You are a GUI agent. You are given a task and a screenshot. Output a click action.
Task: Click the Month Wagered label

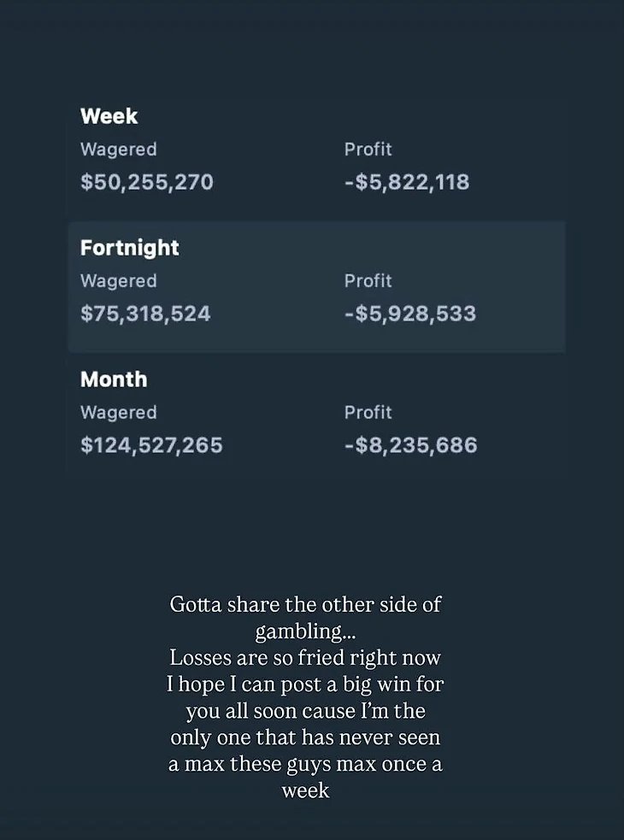118,413
